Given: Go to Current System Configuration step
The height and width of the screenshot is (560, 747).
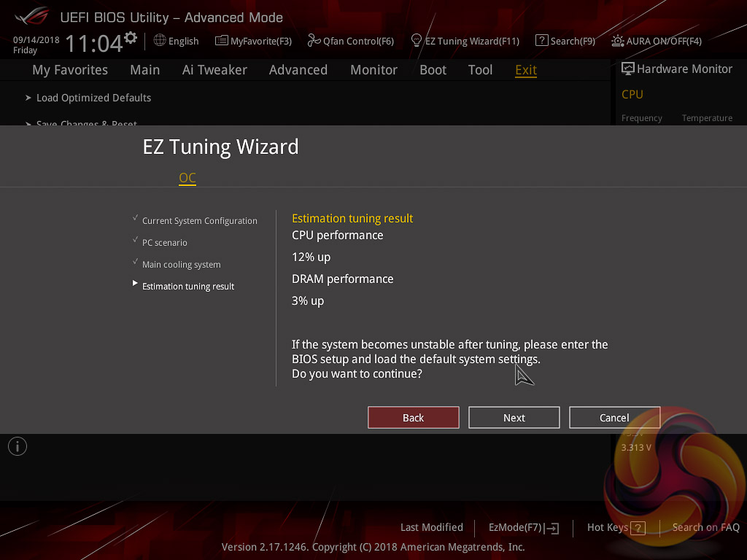Looking at the screenshot, I should [x=200, y=221].
